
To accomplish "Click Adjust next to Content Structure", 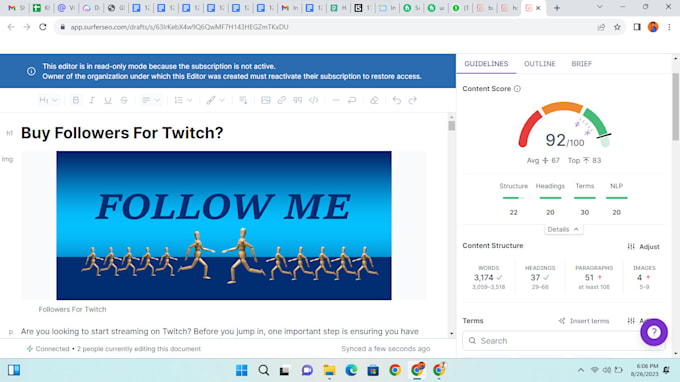I will (644, 247).
